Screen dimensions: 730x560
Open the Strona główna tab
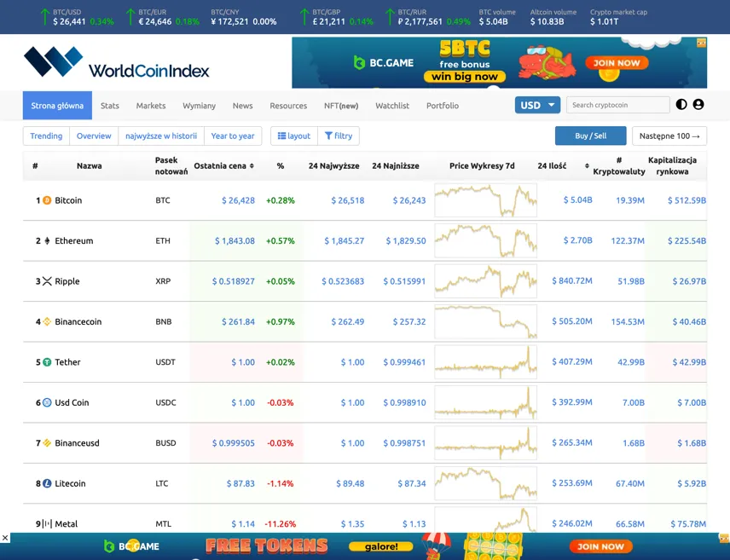coord(57,106)
